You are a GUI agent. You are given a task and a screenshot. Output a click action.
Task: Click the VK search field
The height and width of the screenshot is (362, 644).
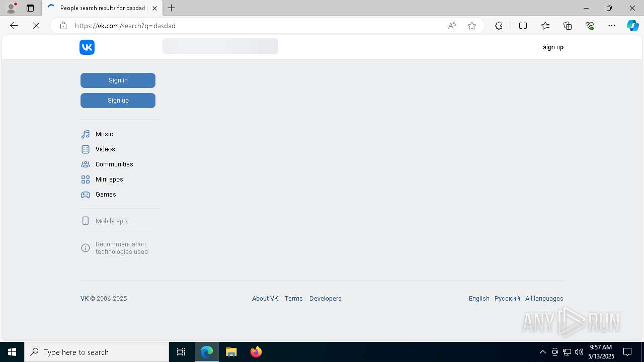tap(220, 46)
